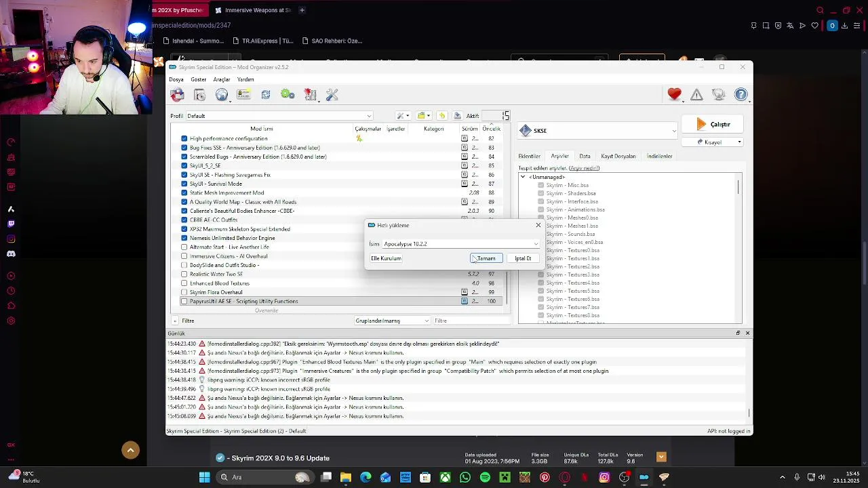The height and width of the screenshot is (488, 868).
Task: Open the Dosya menu
Action: [x=176, y=79]
